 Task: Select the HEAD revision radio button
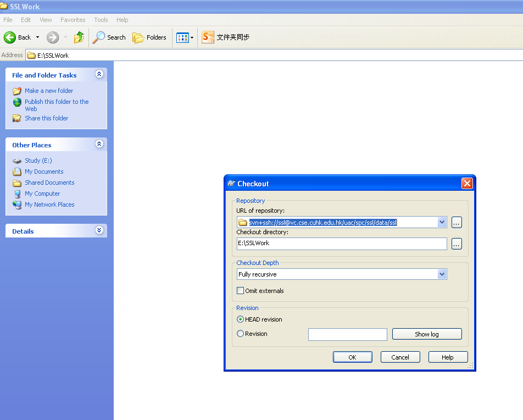[240, 319]
